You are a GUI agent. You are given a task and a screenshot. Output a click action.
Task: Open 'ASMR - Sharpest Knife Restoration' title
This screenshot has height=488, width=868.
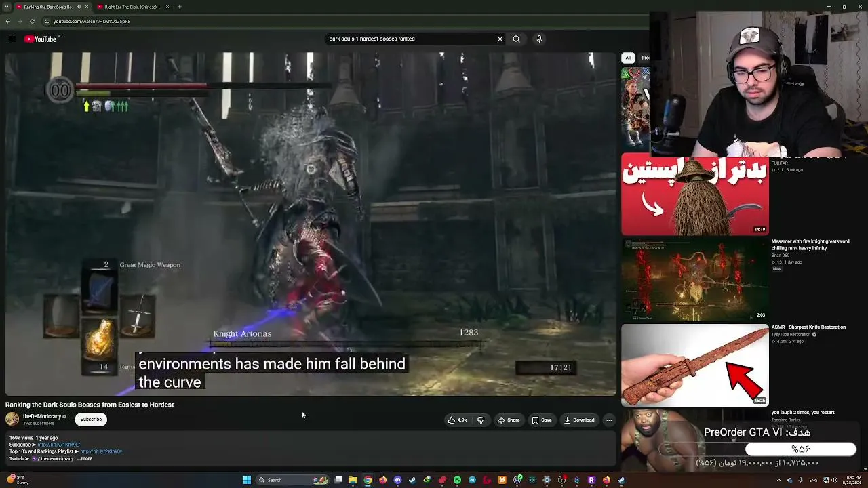[808, 327]
